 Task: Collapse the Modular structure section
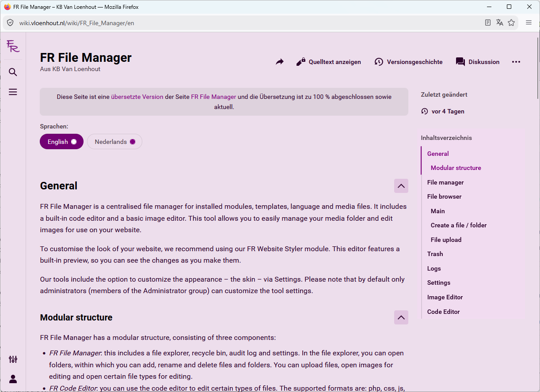pos(401,317)
